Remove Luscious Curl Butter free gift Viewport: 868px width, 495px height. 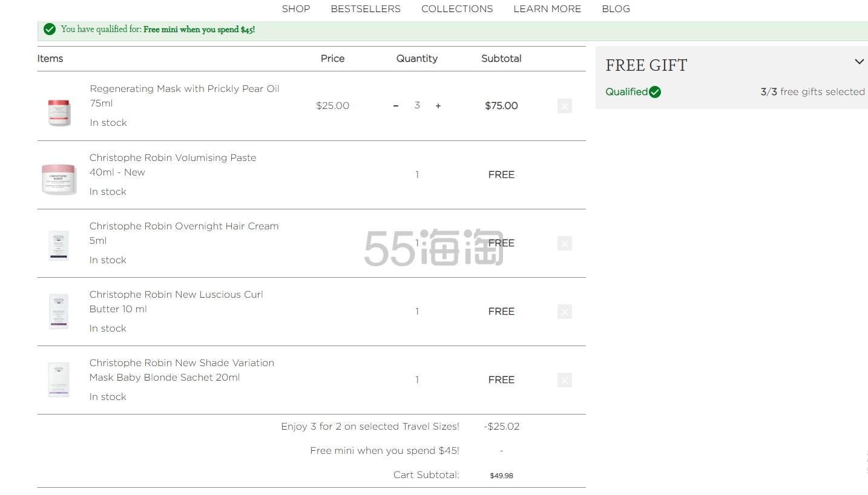(x=564, y=312)
